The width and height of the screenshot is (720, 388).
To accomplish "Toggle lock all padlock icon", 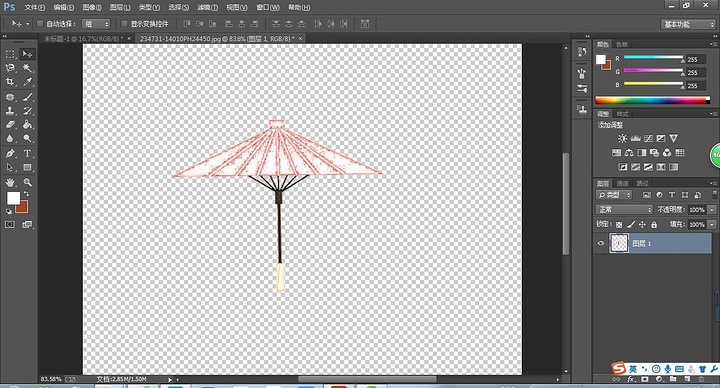I will [x=654, y=225].
